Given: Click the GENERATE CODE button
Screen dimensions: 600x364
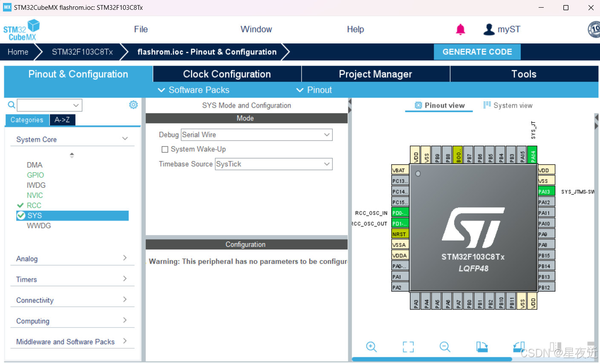Looking at the screenshot, I should click(477, 52).
